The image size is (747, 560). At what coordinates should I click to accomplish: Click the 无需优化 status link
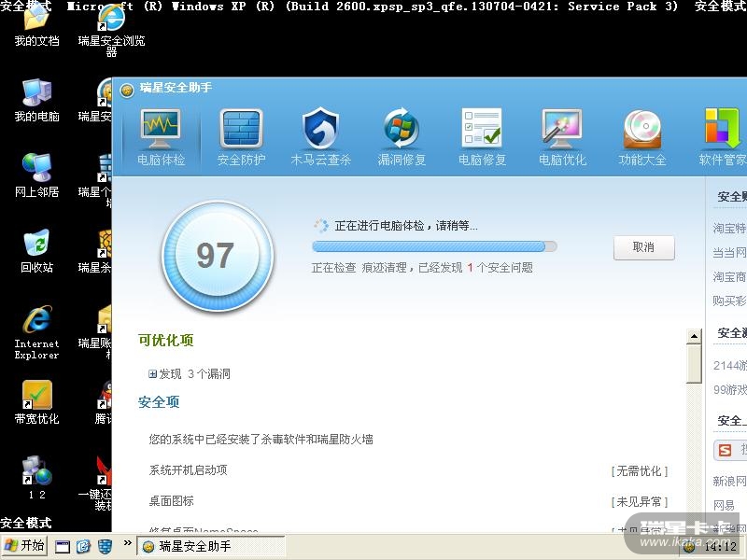point(640,471)
